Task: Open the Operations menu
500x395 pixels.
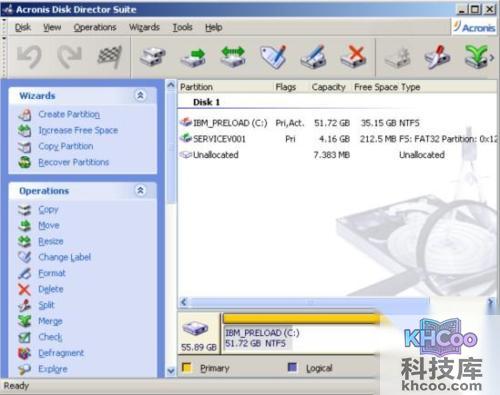Action: pos(95,27)
